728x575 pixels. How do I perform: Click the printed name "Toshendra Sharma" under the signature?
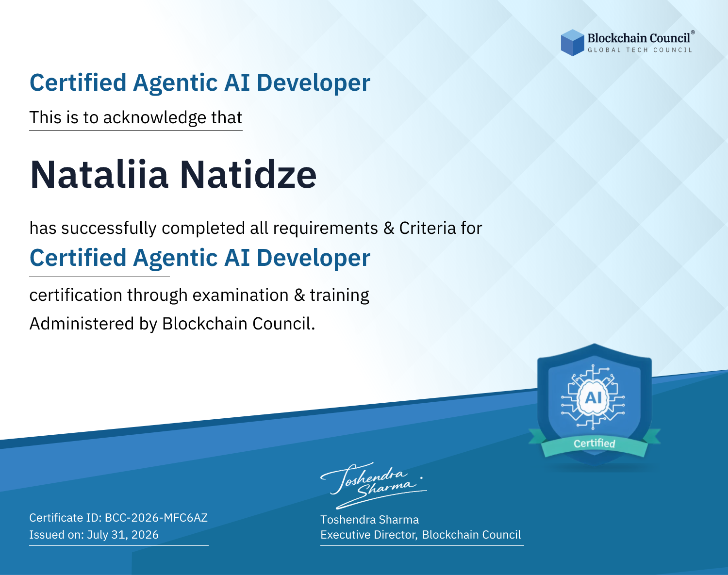(x=370, y=520)
